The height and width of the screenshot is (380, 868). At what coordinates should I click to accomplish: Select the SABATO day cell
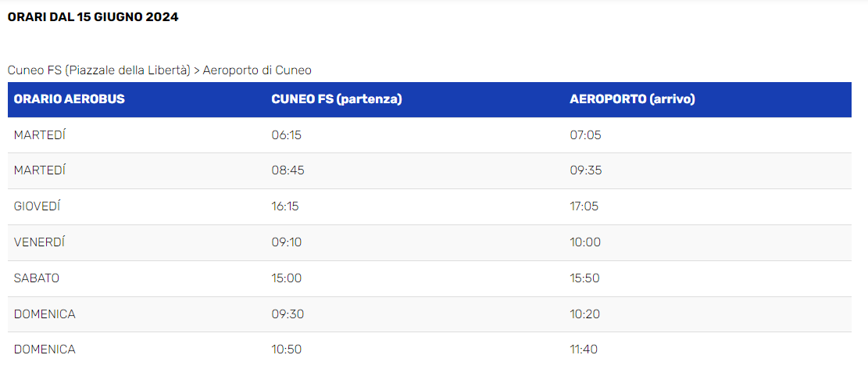click(x=37, y=278)
